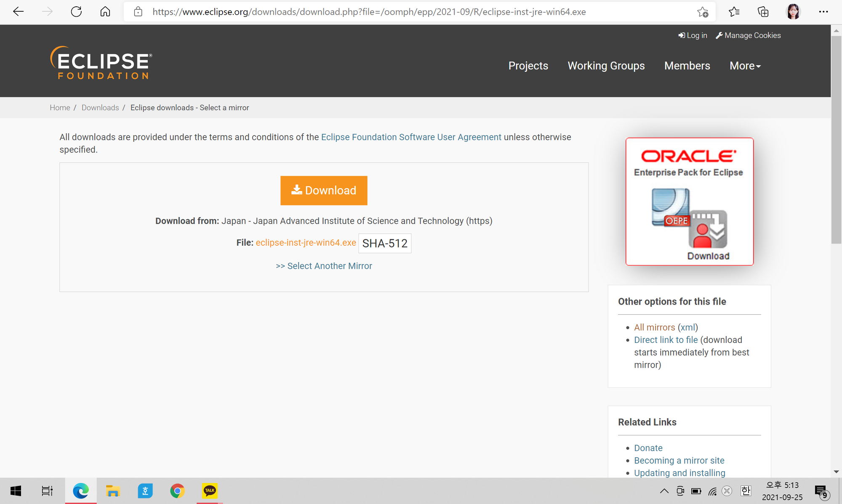Image resolution: width=842 pixels, height=504 pixels.
Task: Add this page to favorites star icon
Action: coord(703,12)
